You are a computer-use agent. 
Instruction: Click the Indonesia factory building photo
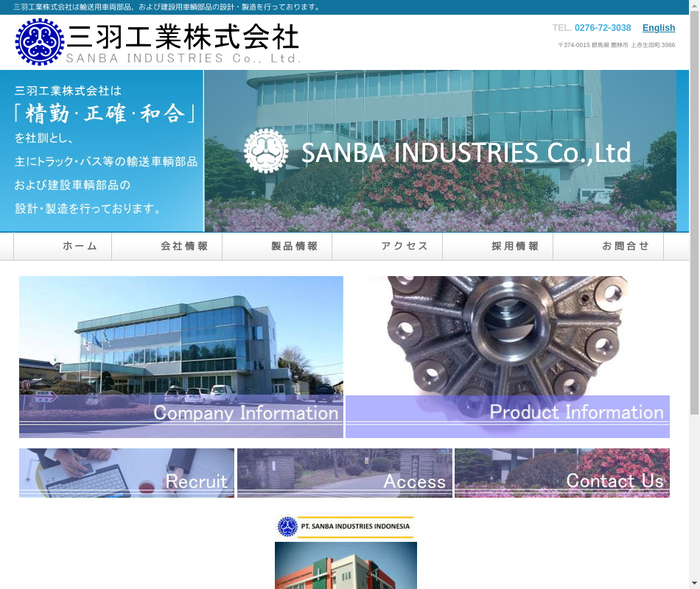[x=346, y=567]
